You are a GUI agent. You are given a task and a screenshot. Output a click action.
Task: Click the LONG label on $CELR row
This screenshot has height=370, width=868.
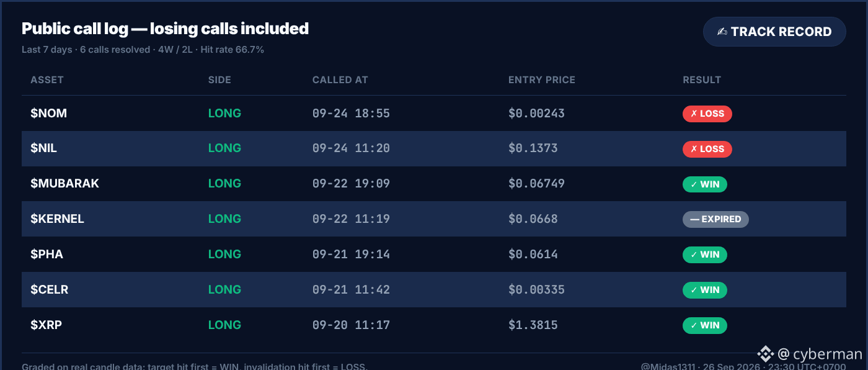pyautogui.click(x=224, y=290)
